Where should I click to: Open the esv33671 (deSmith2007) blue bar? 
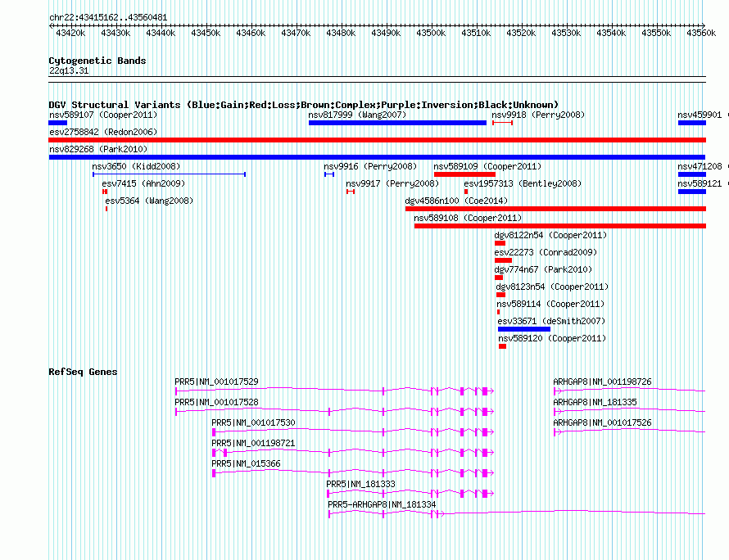tap(524, 329)
